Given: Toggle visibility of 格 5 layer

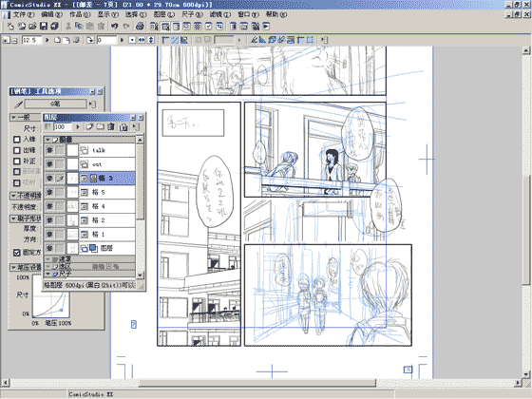Looking at the screenshot, I should (49, 192).
